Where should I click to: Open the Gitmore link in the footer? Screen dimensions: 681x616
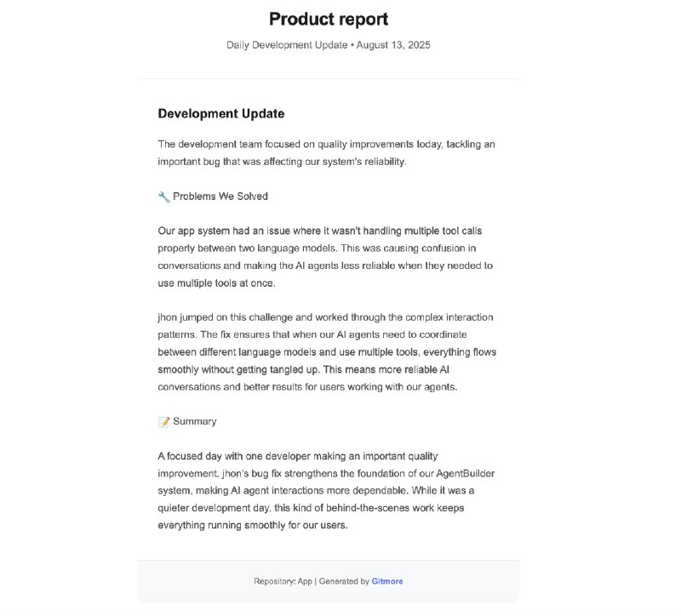pos(387,582)
